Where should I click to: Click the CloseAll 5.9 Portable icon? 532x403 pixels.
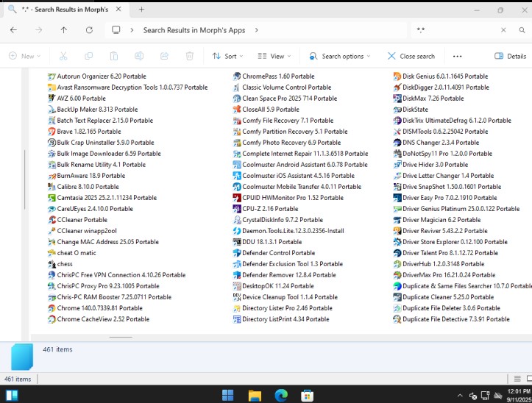tap(237, 110)
